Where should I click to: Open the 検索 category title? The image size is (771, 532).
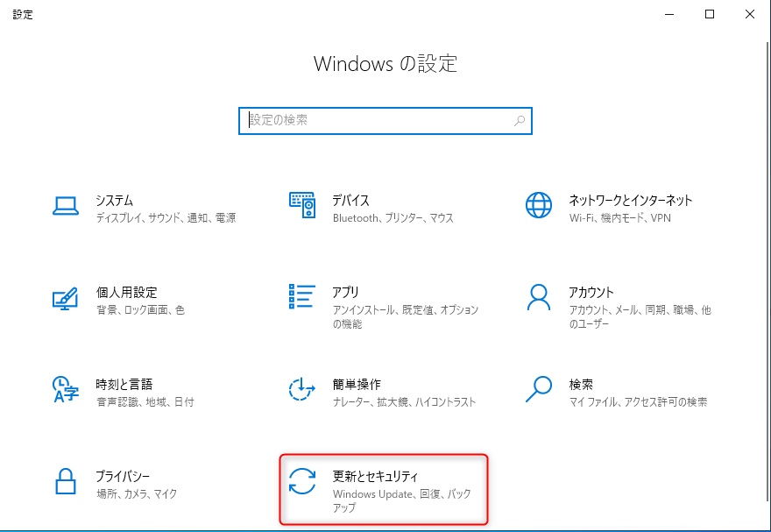(x=581, y=385)
